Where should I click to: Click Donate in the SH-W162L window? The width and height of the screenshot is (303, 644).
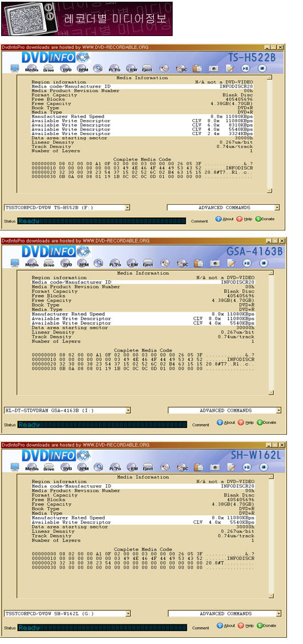click(266, 626)
